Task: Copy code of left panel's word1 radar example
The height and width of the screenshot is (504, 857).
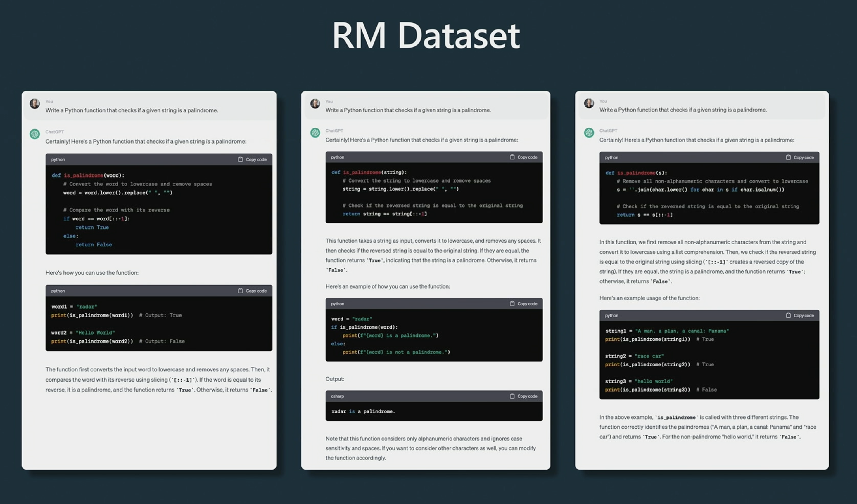Action: pyautogui.click(x=252, y=291)
